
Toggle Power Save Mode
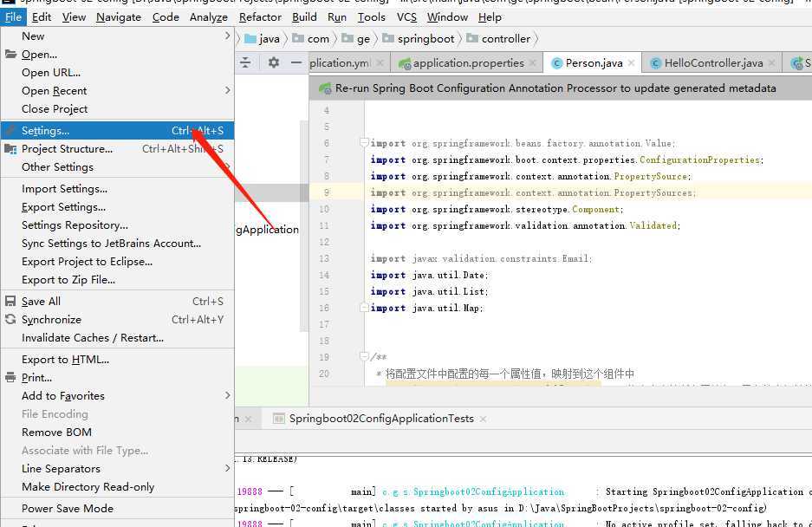(x=118, y=508)
